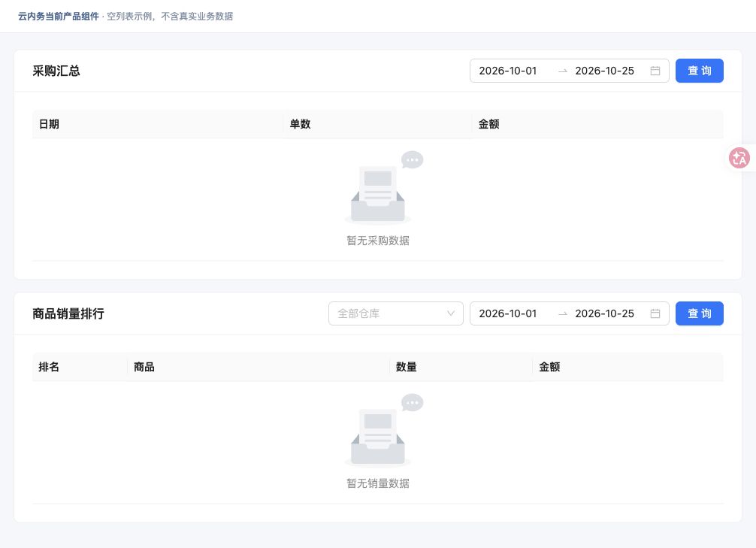Screen dimensions: 756x548
Task: Click the 商品销量排行 panel title
Action: 68,313
